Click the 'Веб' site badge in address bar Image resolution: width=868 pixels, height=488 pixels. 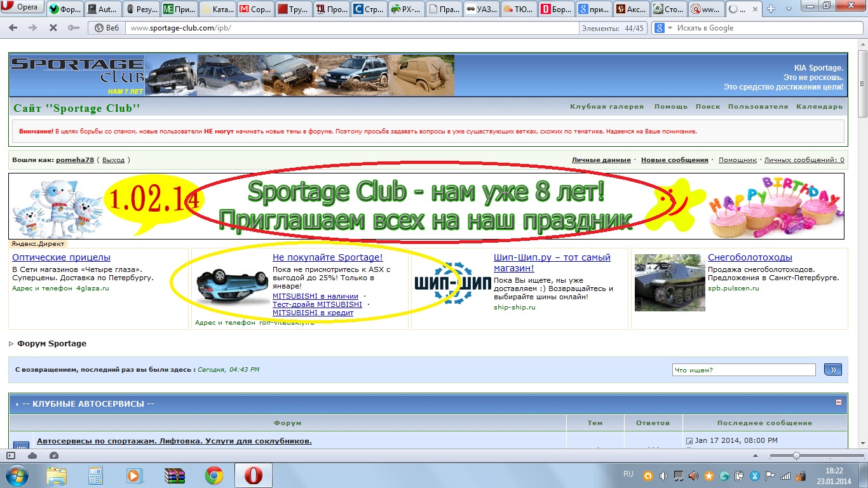click(x=106, y=28)
